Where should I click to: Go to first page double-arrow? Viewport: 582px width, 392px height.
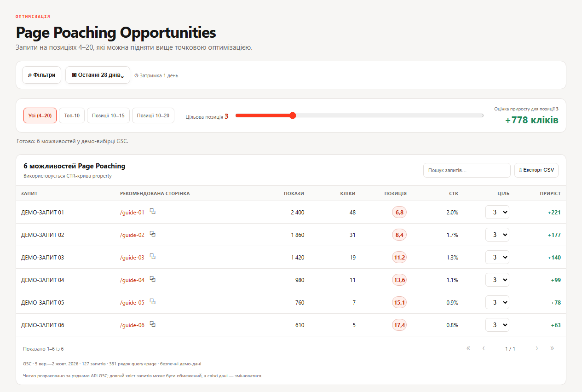tap(468, 348)
